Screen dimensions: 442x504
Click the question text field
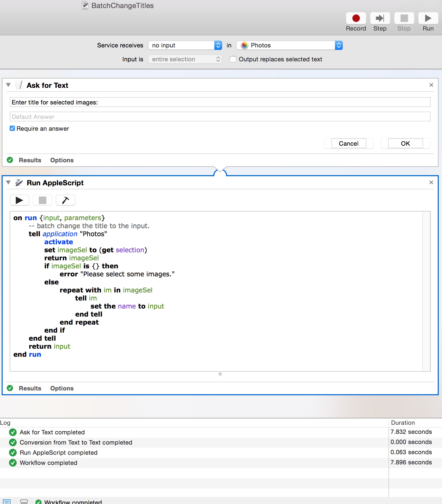coord(220,102)
